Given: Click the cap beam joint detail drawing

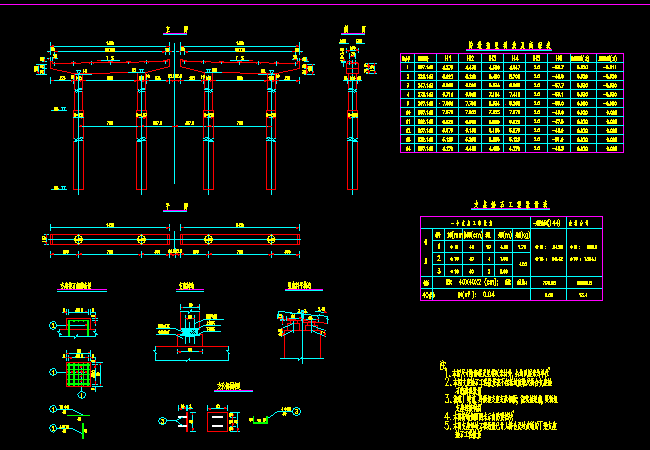Looking at the screenshot, I should 300,335.
